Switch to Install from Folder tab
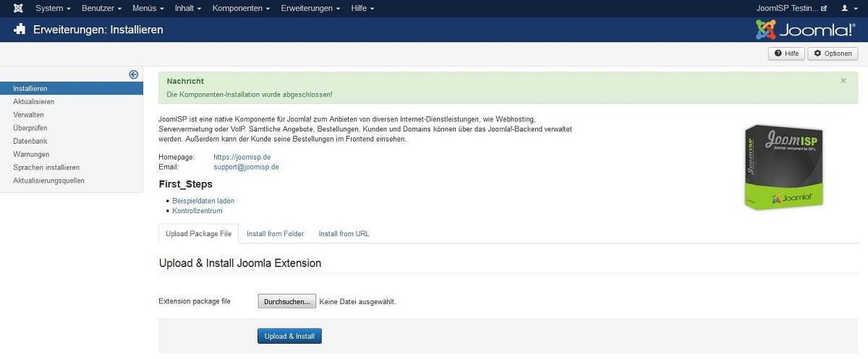Viewport: 868px width, 359px height. tap(275, 234)
